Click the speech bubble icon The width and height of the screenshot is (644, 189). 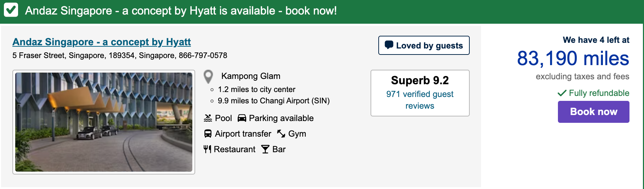pyautogui.click(x=389, y=45)
